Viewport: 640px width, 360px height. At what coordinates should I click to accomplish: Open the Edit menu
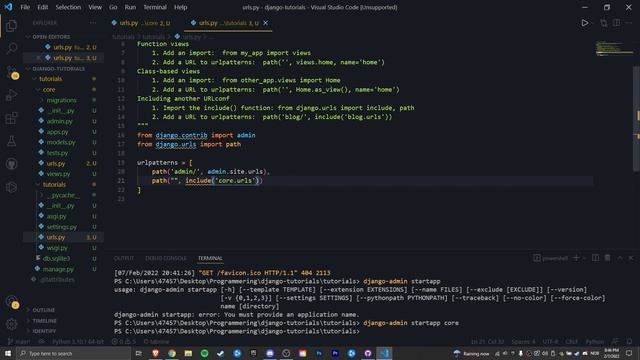[x=42, y=7]
